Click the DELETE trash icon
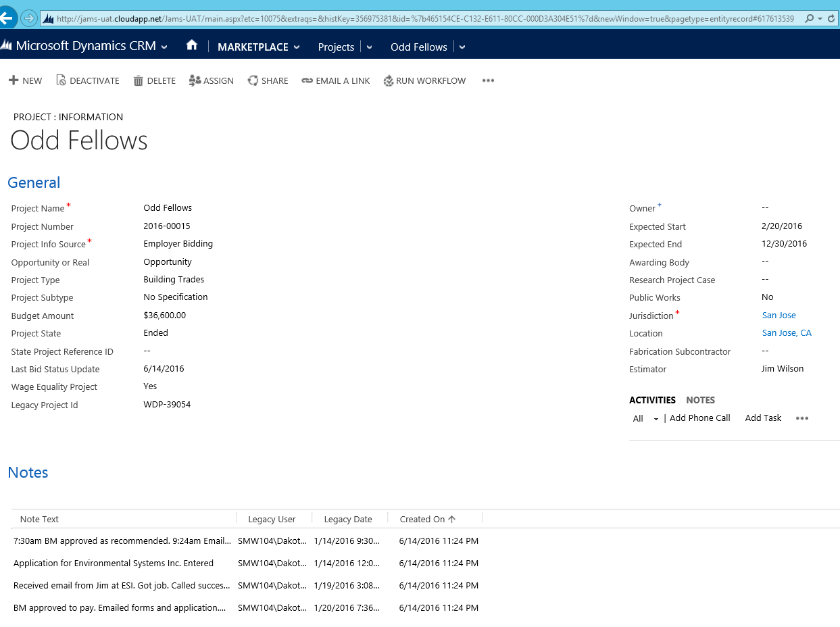The height and width of the screenshot is (627, 840). [138, 81]
